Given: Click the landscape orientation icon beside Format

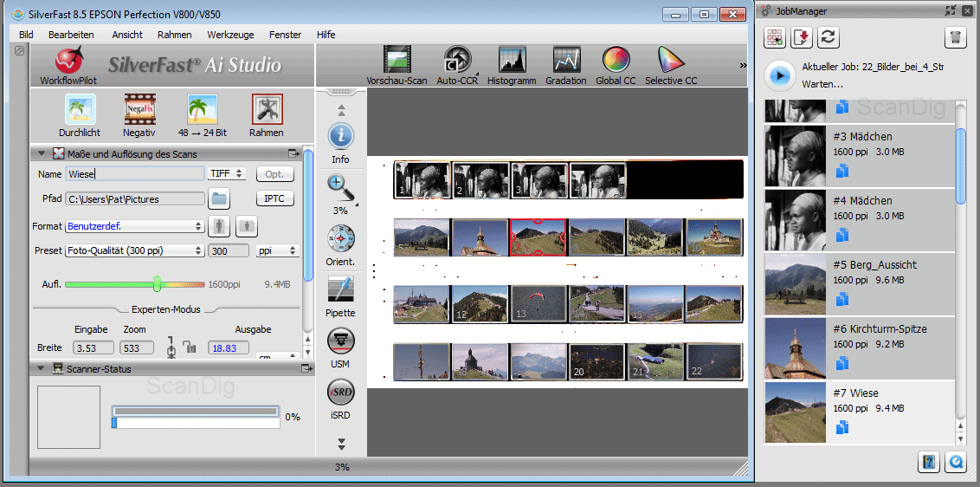Looking at the screenshot, I should point(247,226).
